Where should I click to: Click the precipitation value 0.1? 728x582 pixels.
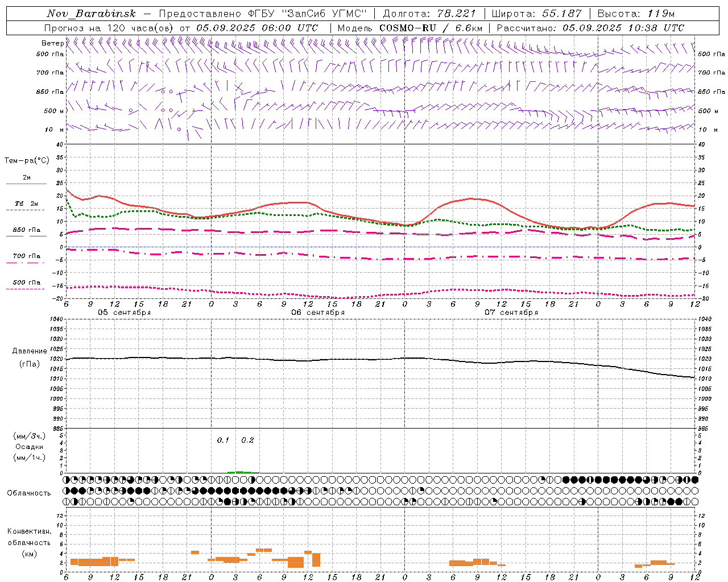(x=223, y=440)
